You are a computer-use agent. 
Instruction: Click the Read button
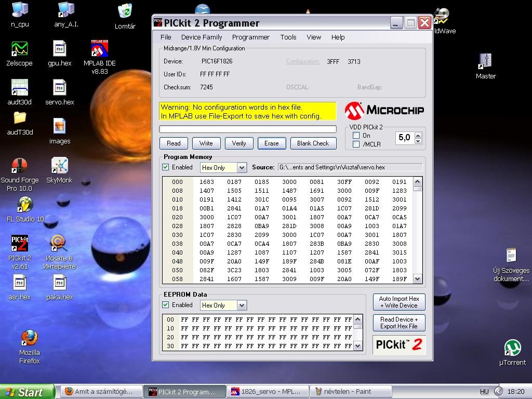(x=174, y=143)
